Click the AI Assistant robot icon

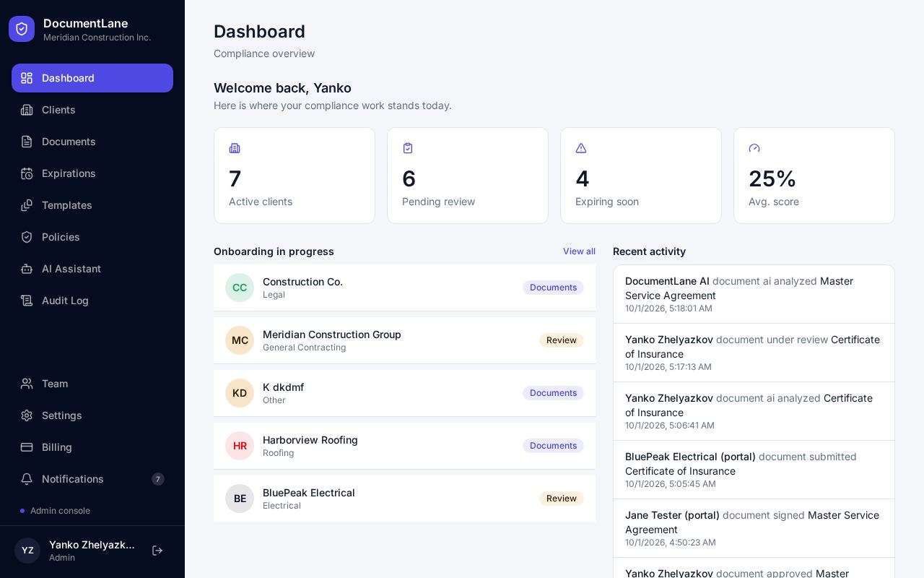(27, 269)
